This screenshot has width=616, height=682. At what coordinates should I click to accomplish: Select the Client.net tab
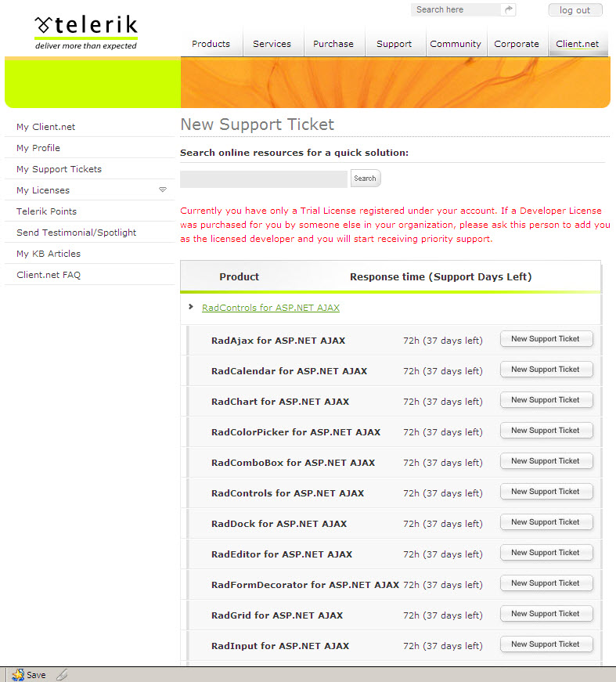(x=578, y=44)
